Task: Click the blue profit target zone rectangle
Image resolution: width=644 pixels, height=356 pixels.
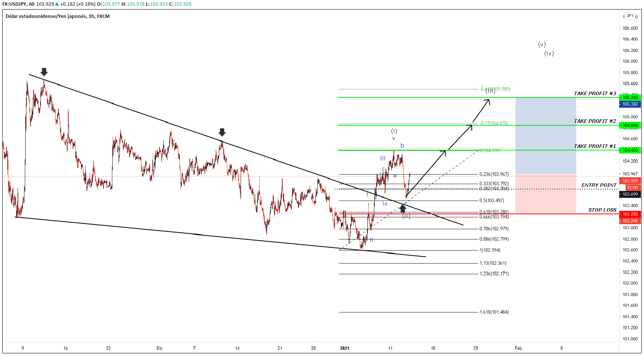Action: coord(545,136)
